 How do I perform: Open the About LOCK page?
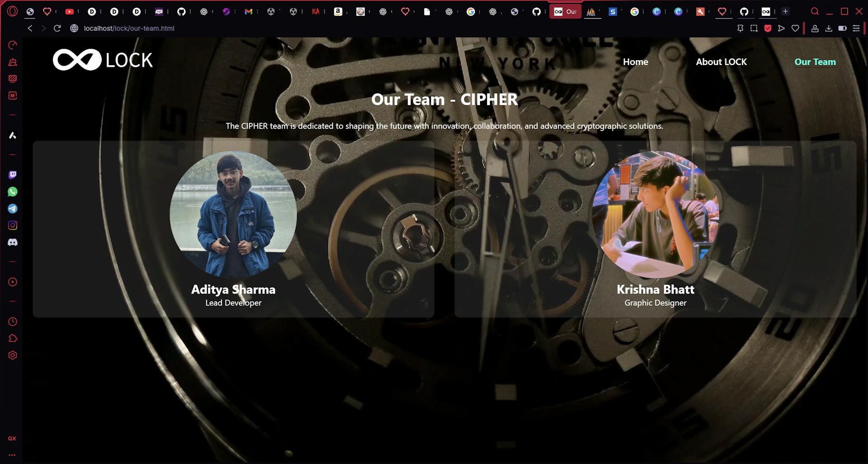pyautogui.click(x=721, y=62)
